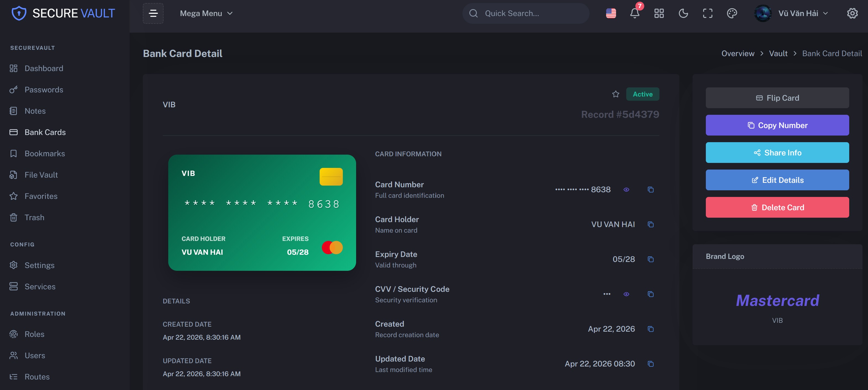This screenshot has width=868, height=390.
Task: Flip the card with Flip Card button
Action: coord(777,98)
